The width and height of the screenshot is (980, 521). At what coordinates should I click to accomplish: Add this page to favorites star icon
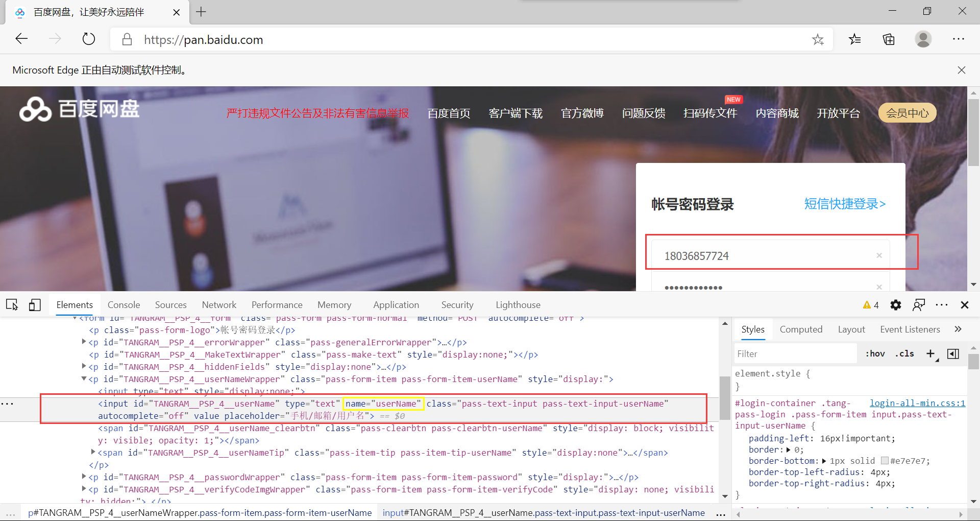pyautogui.click(x=818, y=39)
